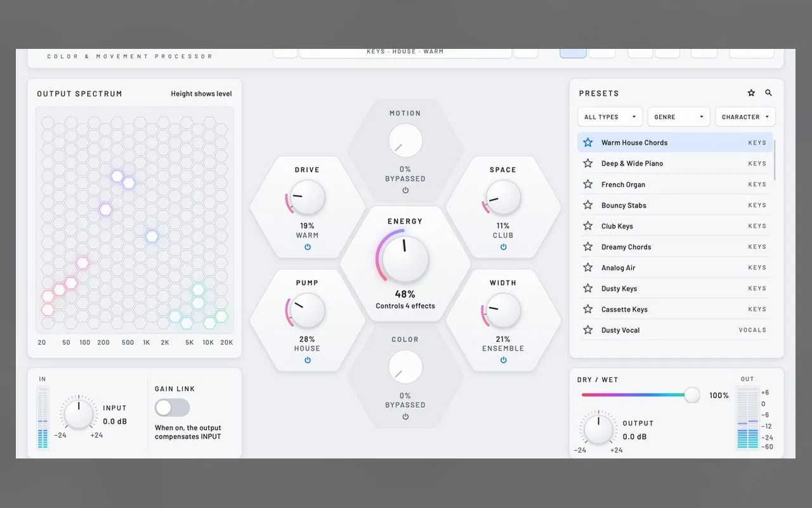Click the Presets list scrollbar

[x=774, y=160]
